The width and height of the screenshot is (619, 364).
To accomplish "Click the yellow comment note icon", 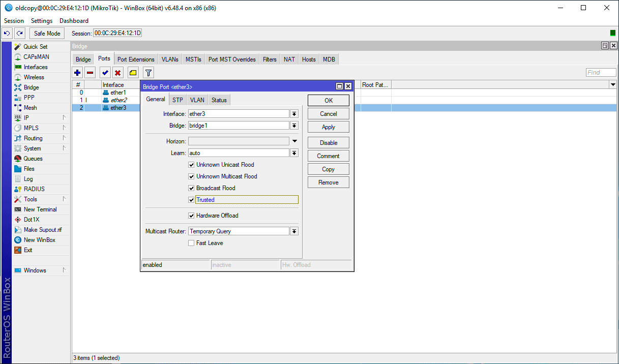I will tap(133, 73).
